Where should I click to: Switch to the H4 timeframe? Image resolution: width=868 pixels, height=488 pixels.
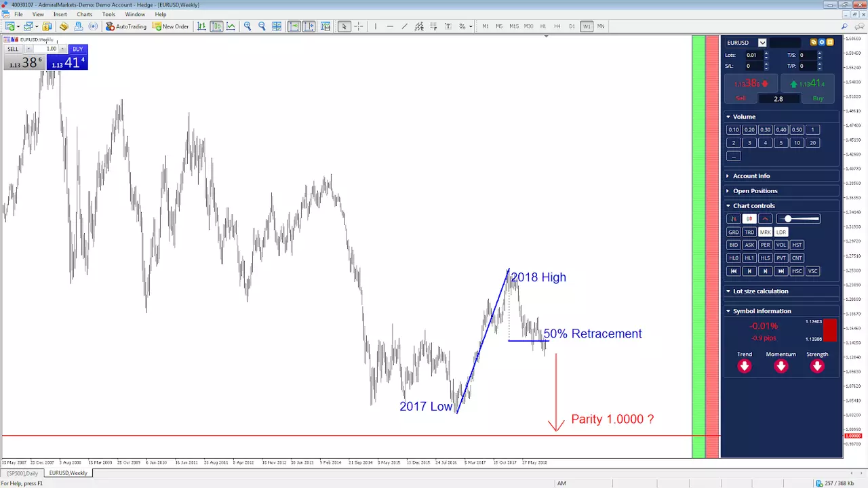coord(557,26)
